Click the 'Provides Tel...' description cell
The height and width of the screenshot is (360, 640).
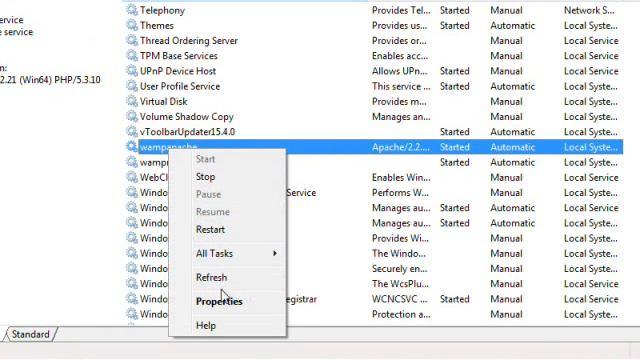tap(401, 10)
